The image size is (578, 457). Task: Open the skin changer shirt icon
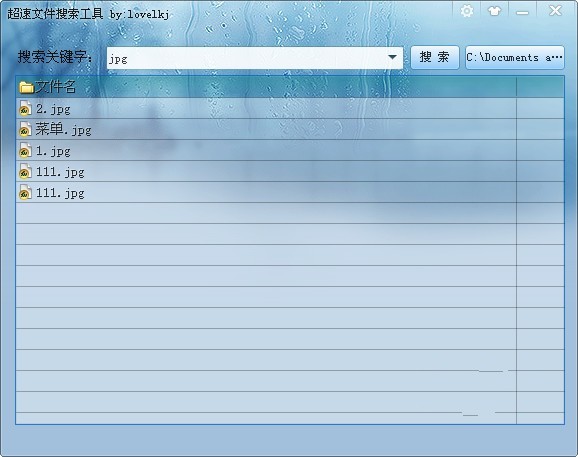click(494, 11)
